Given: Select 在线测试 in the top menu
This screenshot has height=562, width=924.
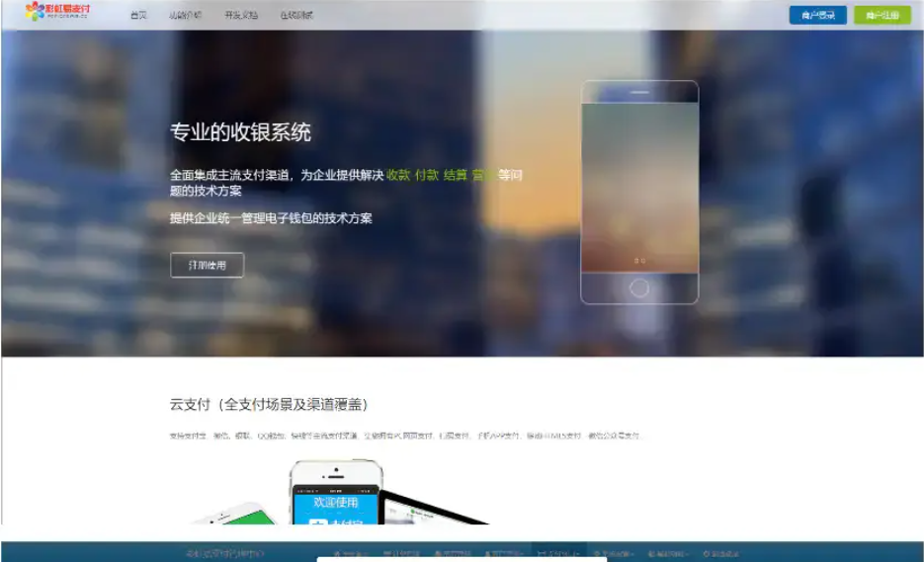Looking at the screenshot, I should click(x=296, y=16).
